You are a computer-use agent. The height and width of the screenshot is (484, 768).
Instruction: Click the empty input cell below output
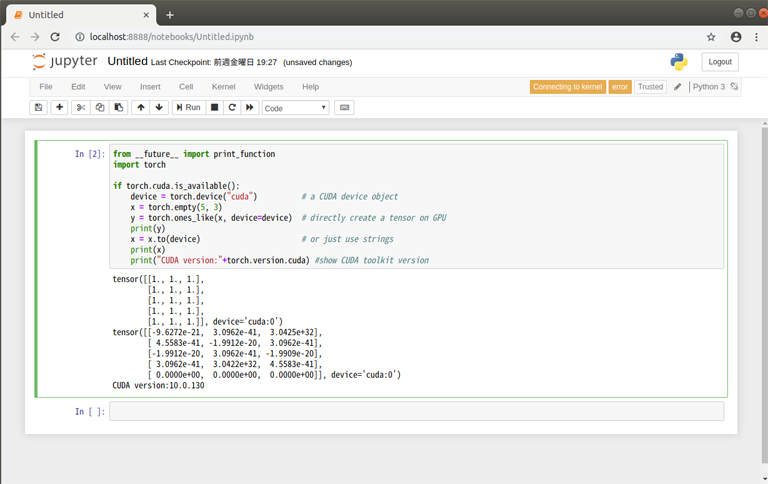coord(415,411)
